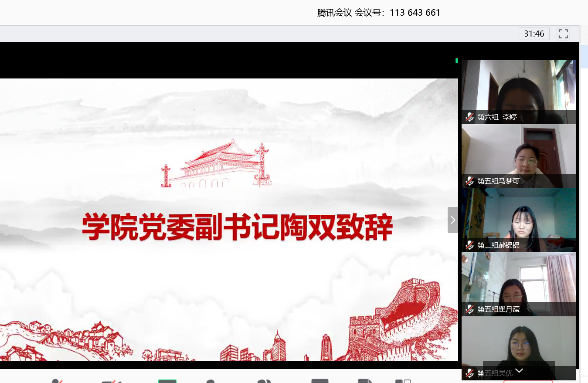Click the shared slide titled 学院党委副书记陶双致辞
Image resolution: width=588 pixels, height=383 pixels.
[x=229, y=220]
